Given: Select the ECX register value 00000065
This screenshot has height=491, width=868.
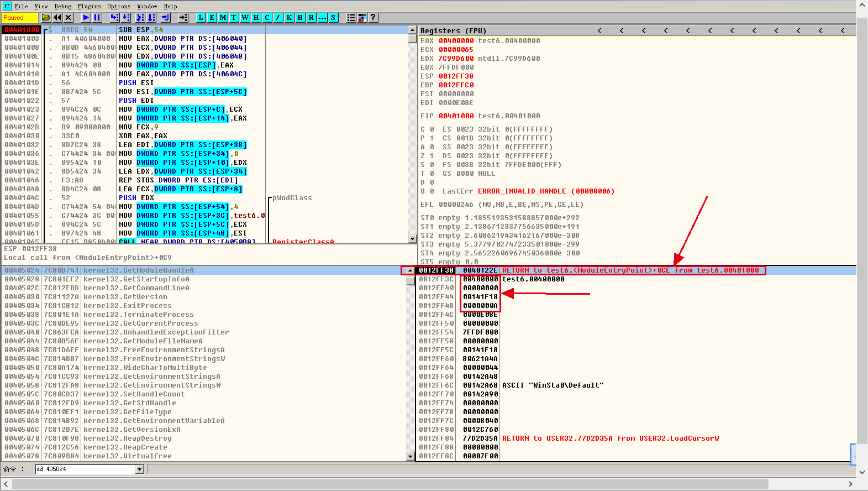Looking at the screenshot, I should click(x=456, y=50).
